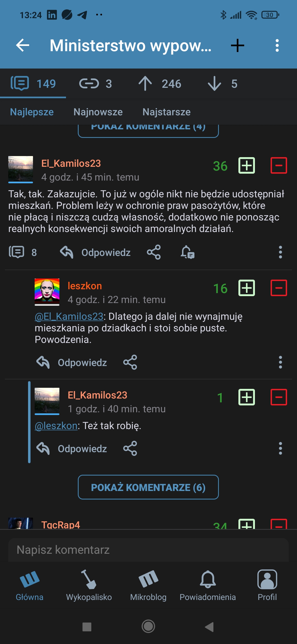Open more options for leszkon's comment
This screenshot has height=644, width=297.
click(x=280, y=362)
